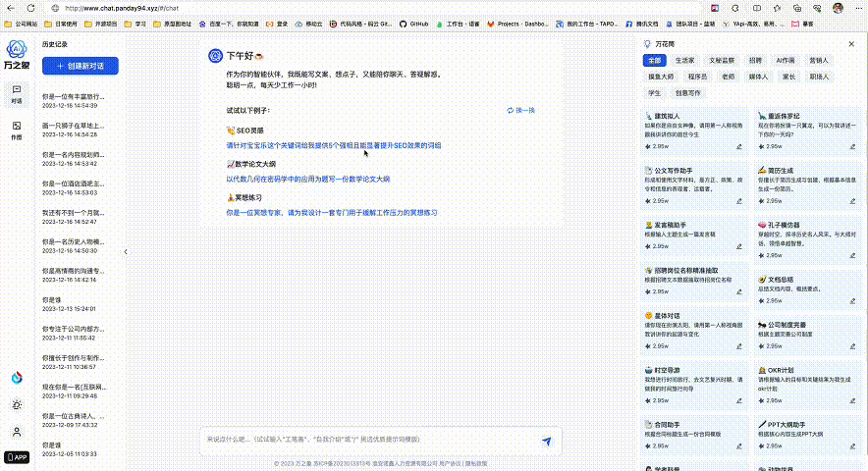
Task: Click edit pencil icon on 建筑狂人 card
Action: pos(739,146)
